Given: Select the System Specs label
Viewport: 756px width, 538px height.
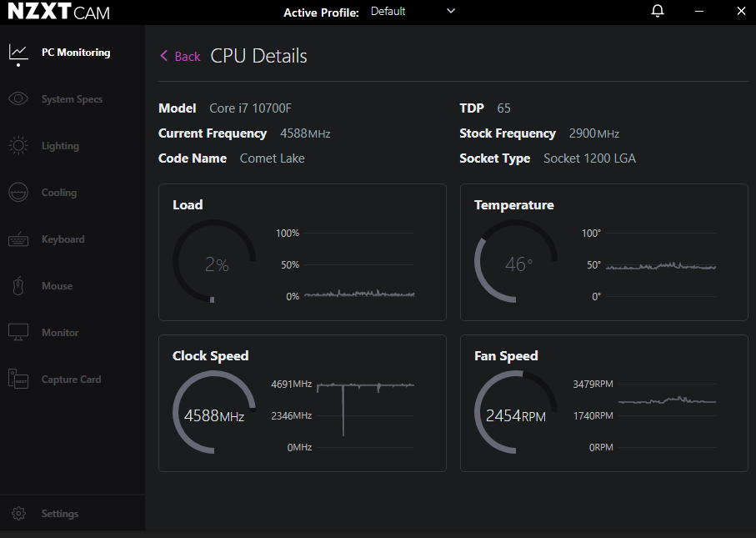Looking at the screenshot, I should (72, 99).
